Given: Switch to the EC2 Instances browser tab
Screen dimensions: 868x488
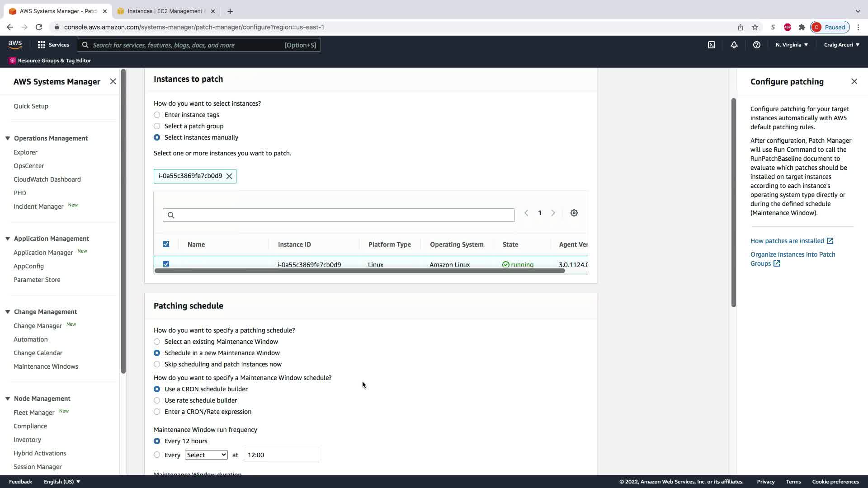Looking at the screenshot, I should click(x=165, y=11).
